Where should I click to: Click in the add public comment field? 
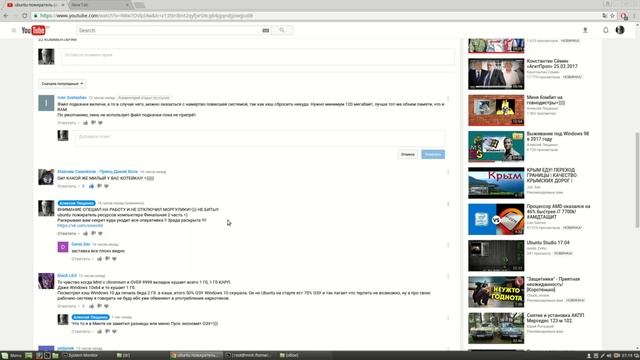tap(258, 56)
